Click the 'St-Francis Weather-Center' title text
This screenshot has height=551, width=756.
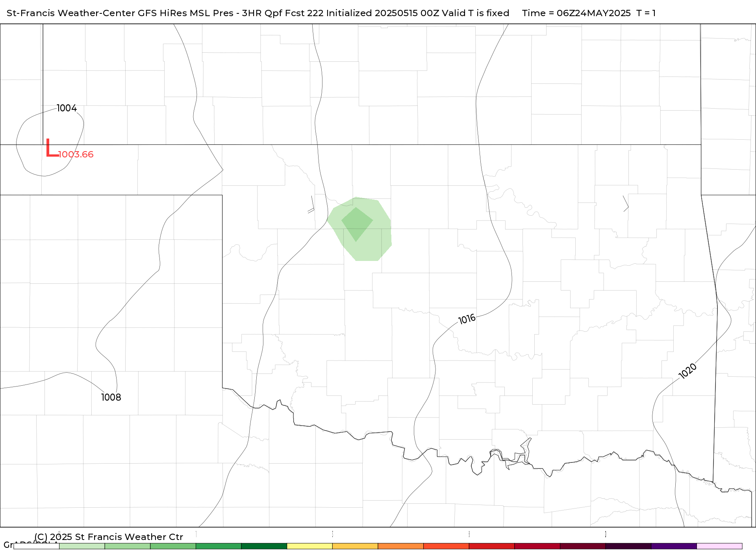[71, 13]
